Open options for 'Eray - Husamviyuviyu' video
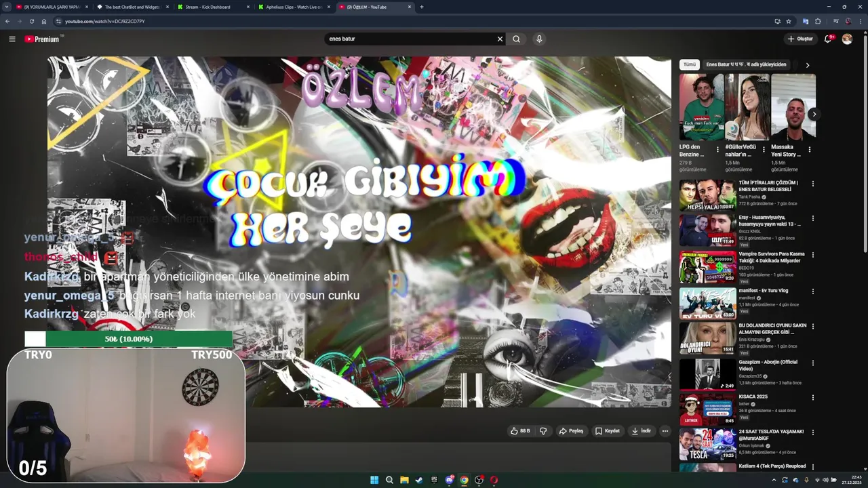The image size is (868, 488). coord(812,218)
